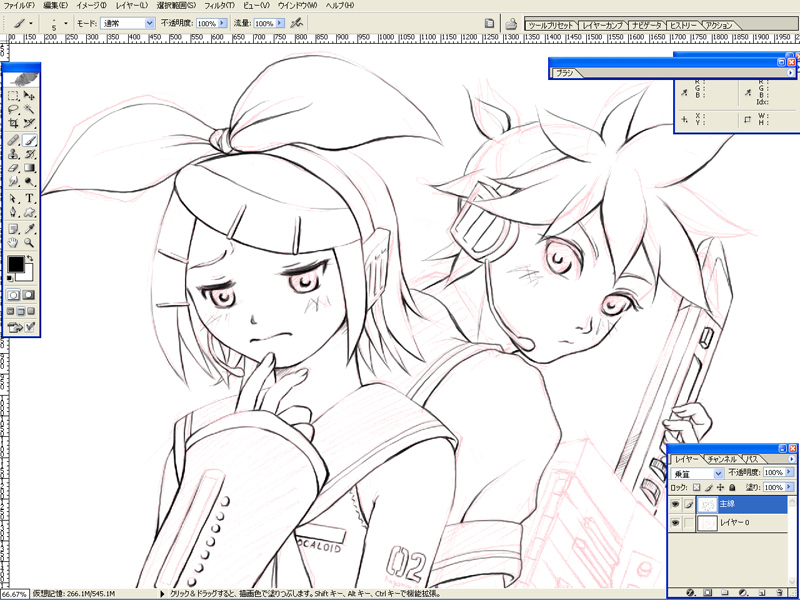Create a new layer set folder
Screen dimensions: 800x600
point(724,593)
